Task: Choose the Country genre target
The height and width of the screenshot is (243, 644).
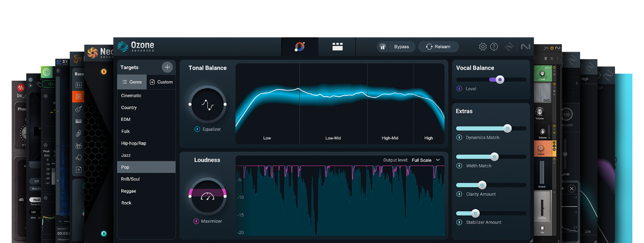Action: pos(147,108)
